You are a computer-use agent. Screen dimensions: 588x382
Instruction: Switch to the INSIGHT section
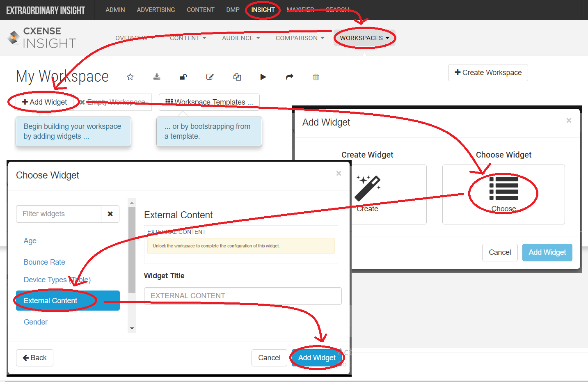[263, 10]
